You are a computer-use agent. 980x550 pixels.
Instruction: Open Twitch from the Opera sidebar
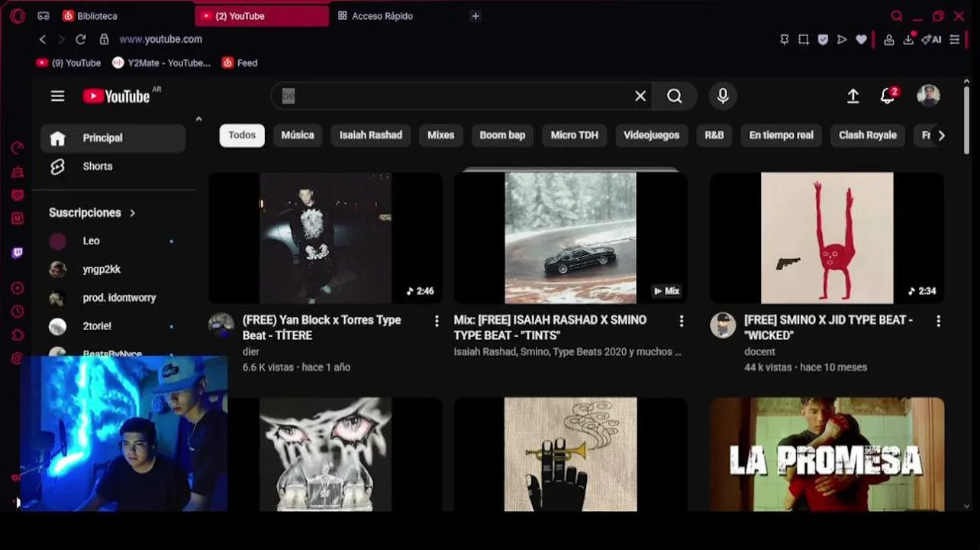(x=18, y=252)
